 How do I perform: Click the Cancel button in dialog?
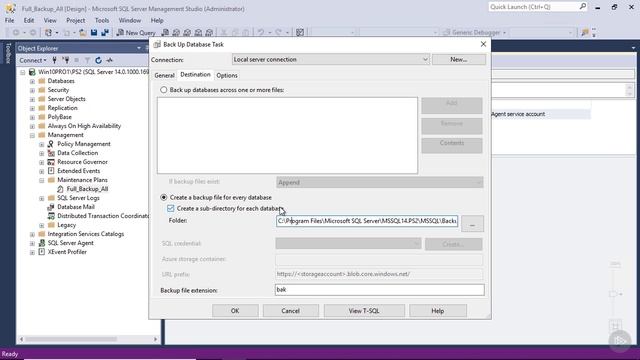(x=291, y=311)
